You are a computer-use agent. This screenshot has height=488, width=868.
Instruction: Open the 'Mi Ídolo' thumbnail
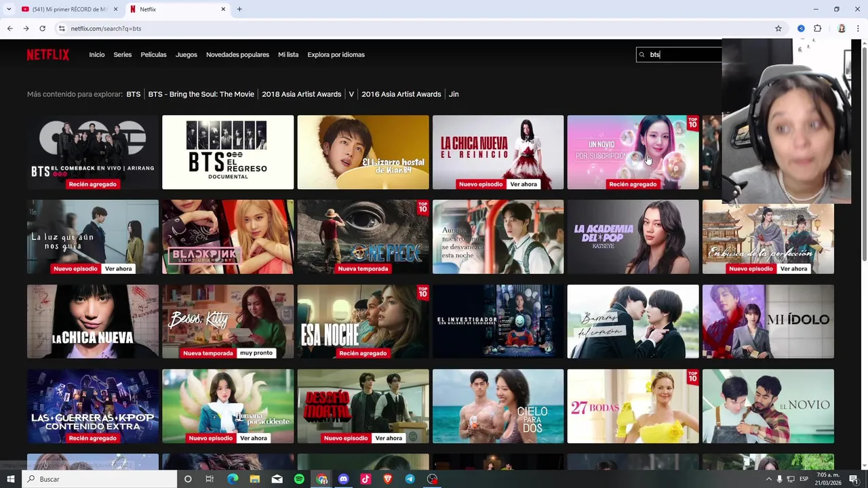(x=768, y=321)
